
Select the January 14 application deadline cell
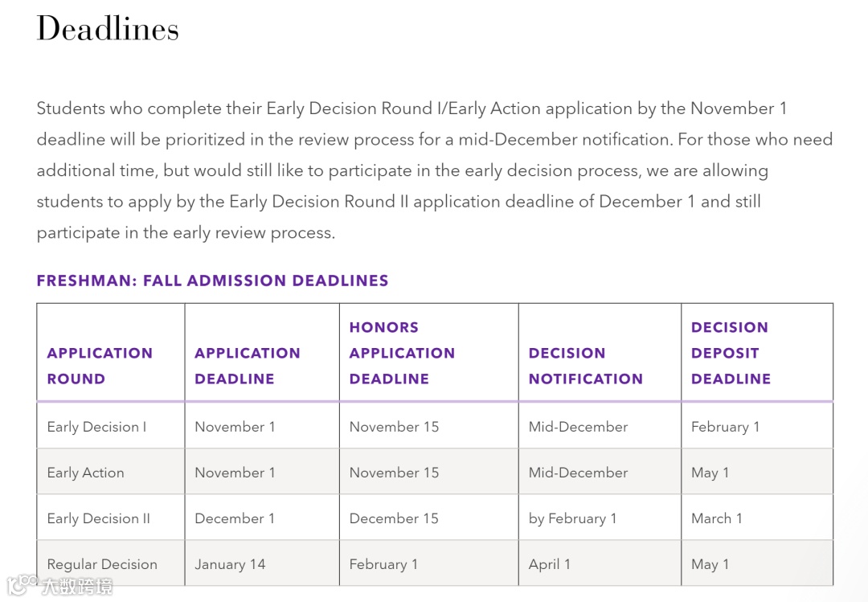pyautogui.click(x=230, y=564)
